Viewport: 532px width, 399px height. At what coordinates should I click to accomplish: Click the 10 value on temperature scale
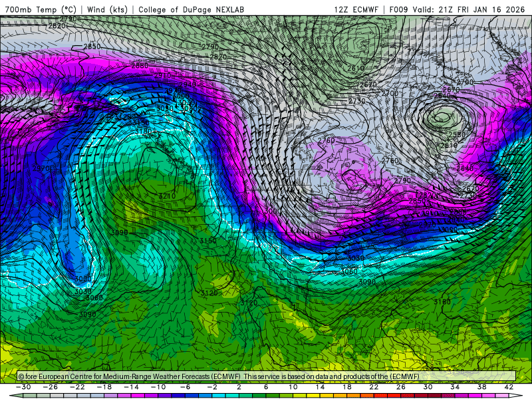point(293,387)
